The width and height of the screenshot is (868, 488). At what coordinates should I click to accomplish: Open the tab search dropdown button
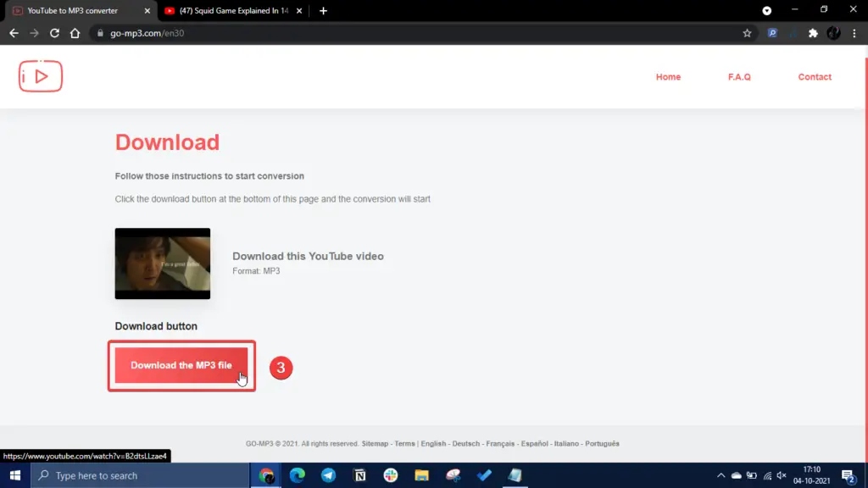pos(766,10)
